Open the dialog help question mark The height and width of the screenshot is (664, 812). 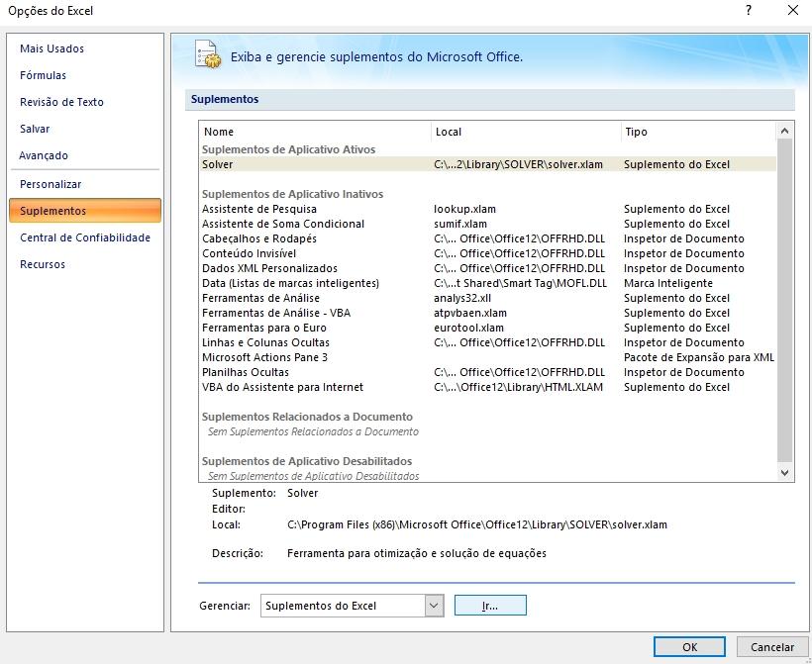749,11
